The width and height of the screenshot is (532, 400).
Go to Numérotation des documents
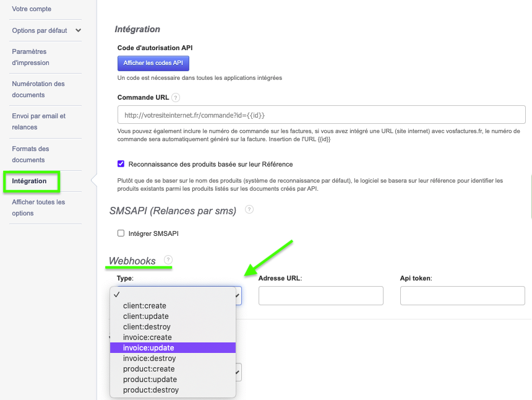[x=38, y=89]
